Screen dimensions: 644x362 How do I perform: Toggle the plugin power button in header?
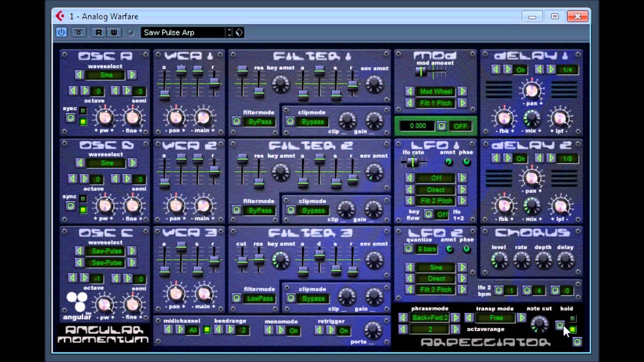pos(61,33)
